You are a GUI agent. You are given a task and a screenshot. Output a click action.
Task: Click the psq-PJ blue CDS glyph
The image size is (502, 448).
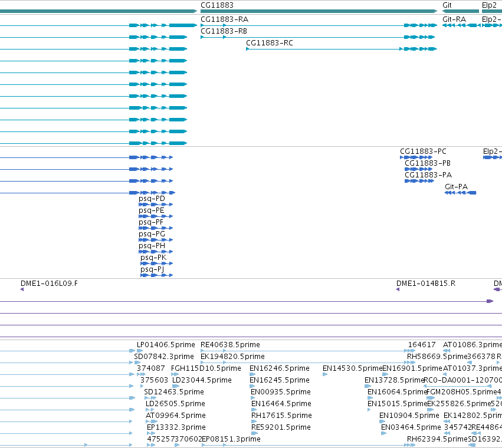click(156, 275)
